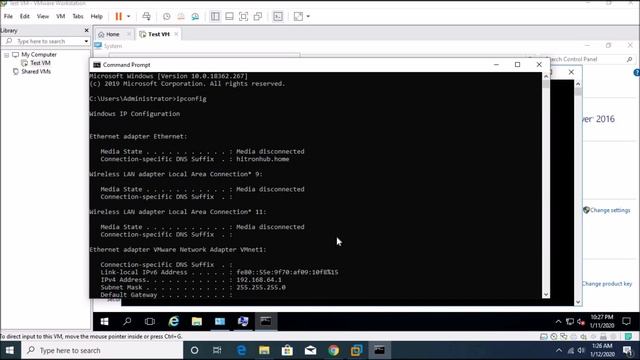Screen dimensions: 640x360
Task: Click the VMware CD/DVD status icon
Action: pyautogui.click(x=553, y=337)
